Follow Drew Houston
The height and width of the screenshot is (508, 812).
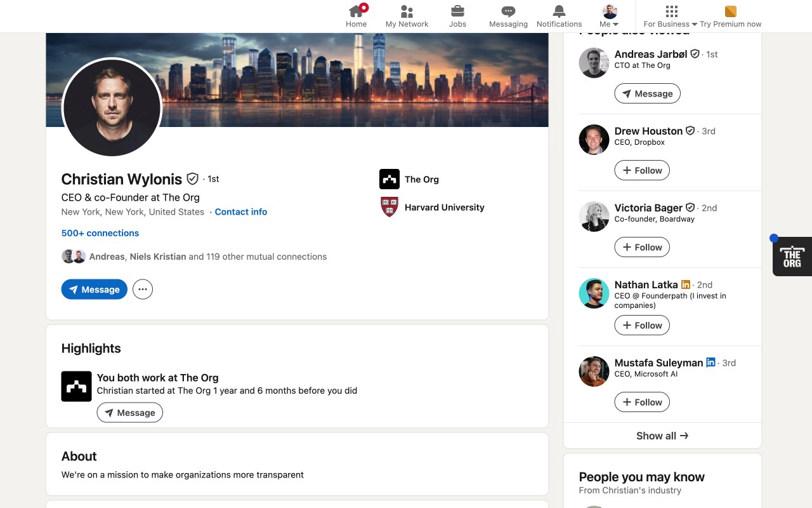pyautogui.click(x=642, y=170)
